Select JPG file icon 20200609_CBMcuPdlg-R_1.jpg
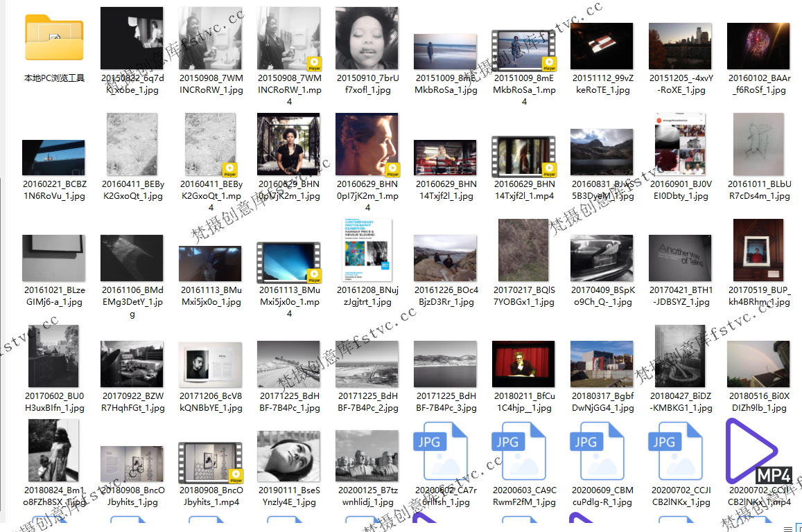This screenshot has width=802, height=532. [x=597, y=452]
